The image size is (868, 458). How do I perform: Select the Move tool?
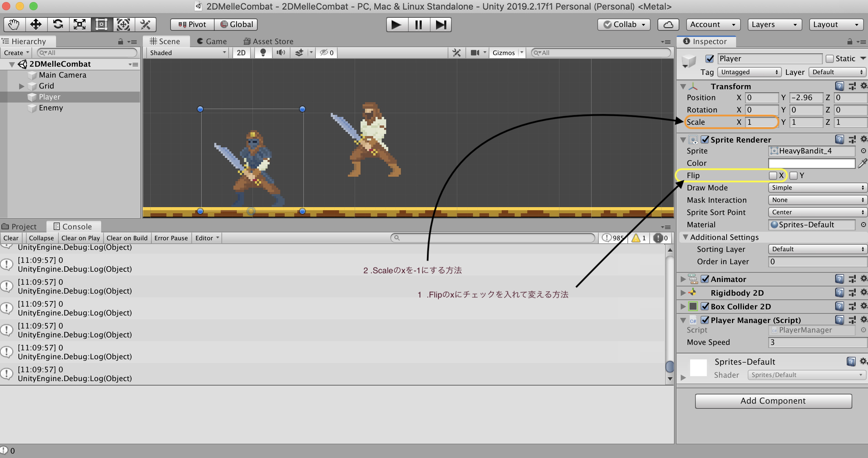pos(36,25)
